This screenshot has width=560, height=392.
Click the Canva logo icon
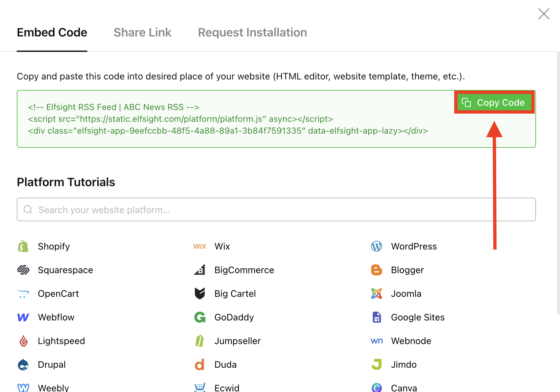point(377,388)
